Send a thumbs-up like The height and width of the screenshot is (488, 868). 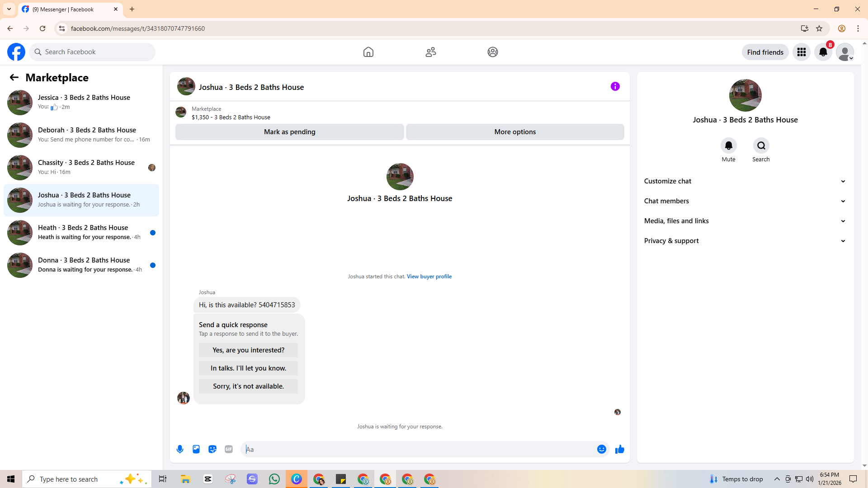(x=619, y=449)
